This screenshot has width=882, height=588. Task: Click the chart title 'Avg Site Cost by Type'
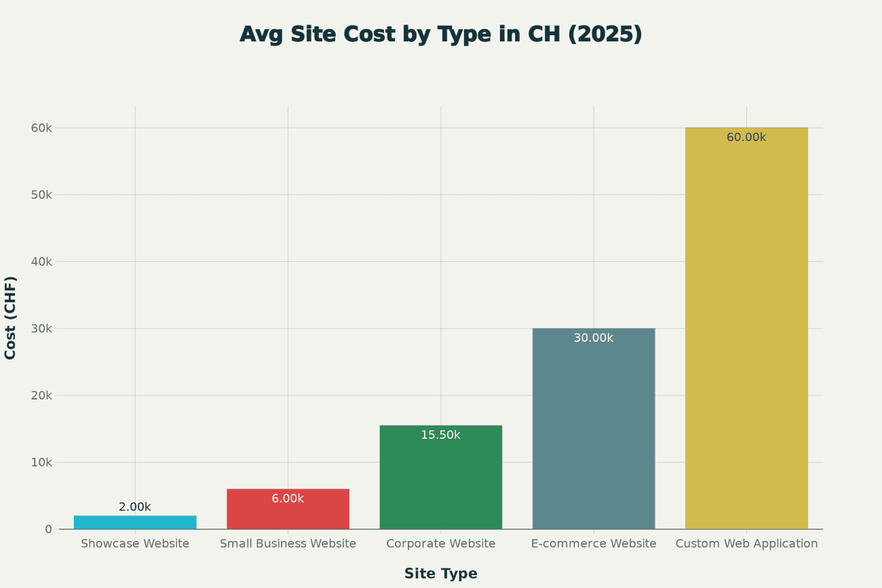tap(440, 35)
